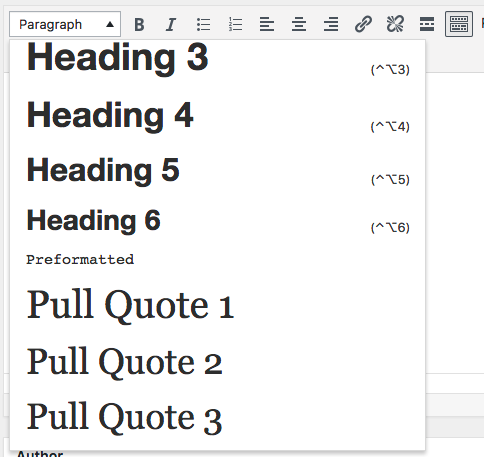Align text left
Image resolution: width=484 pixels, height=457 pixels.
pyautogui.click(x=267, y=24)
